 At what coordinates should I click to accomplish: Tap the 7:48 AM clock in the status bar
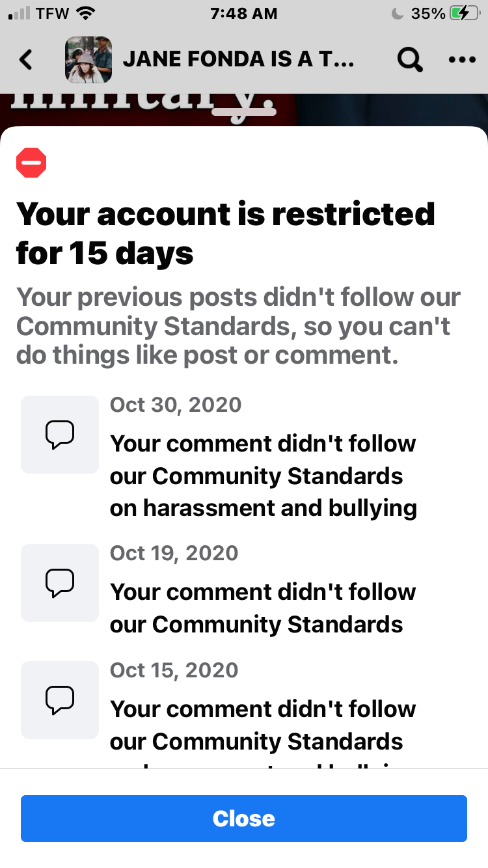tap(243, 14)
